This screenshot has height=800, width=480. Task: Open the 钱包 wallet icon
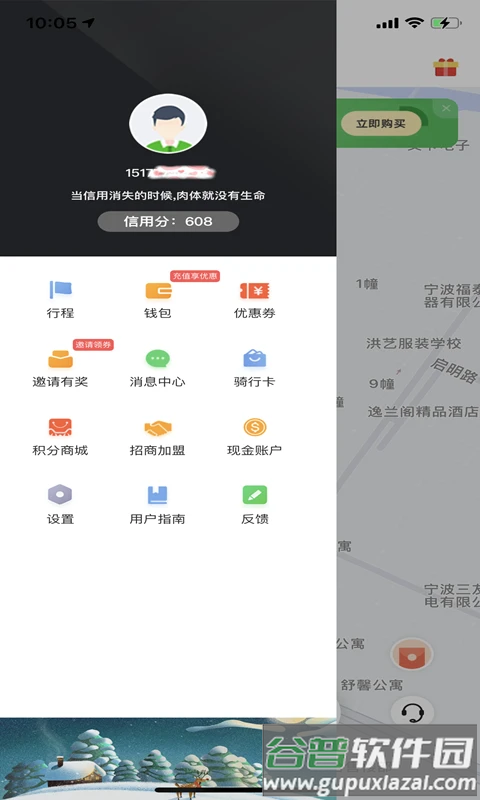point(158,290)
